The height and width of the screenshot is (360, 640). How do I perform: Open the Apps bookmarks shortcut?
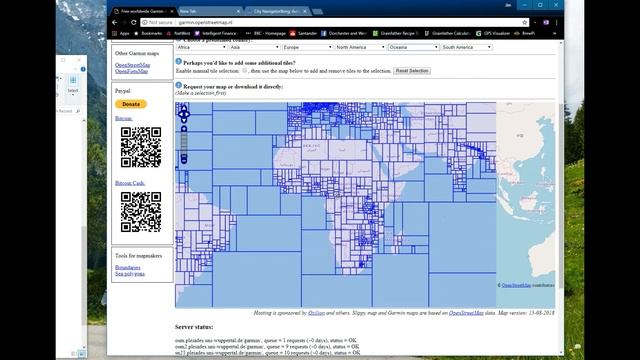pyautogui.click(x=121, y=33)
